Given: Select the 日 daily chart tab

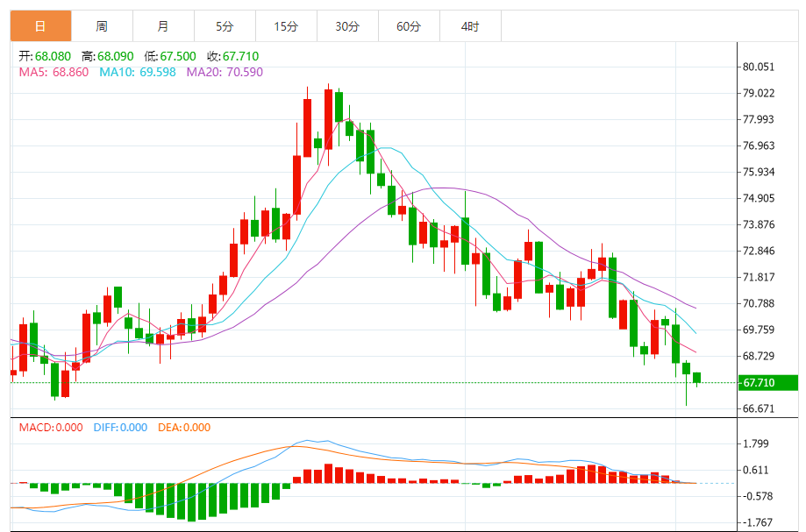Looking at the screenshot, I should pos(40,26).
